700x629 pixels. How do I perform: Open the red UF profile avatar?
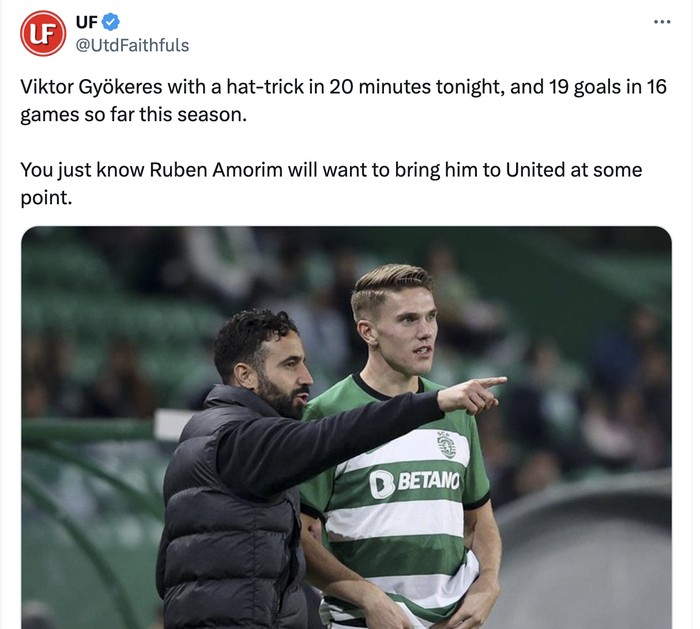(43, 33)
